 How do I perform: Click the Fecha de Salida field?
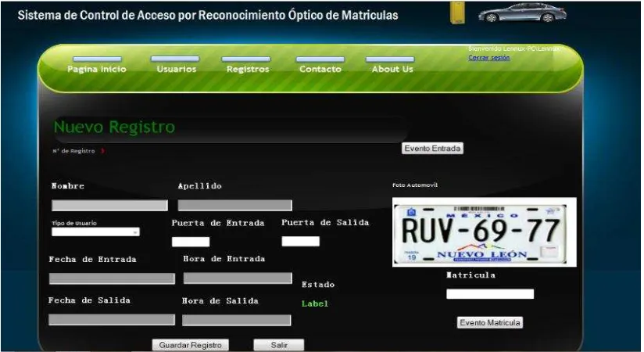[x=112, y=319]
